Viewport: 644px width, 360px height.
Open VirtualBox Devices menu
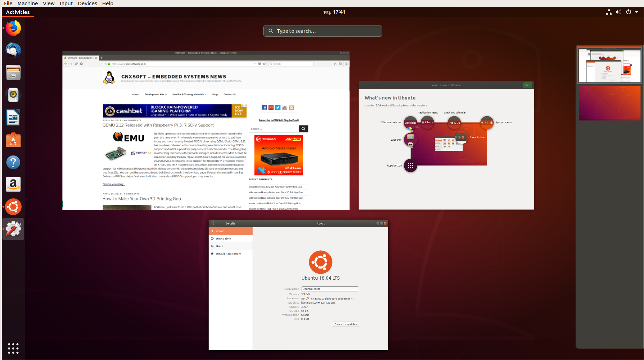point(88,3)
